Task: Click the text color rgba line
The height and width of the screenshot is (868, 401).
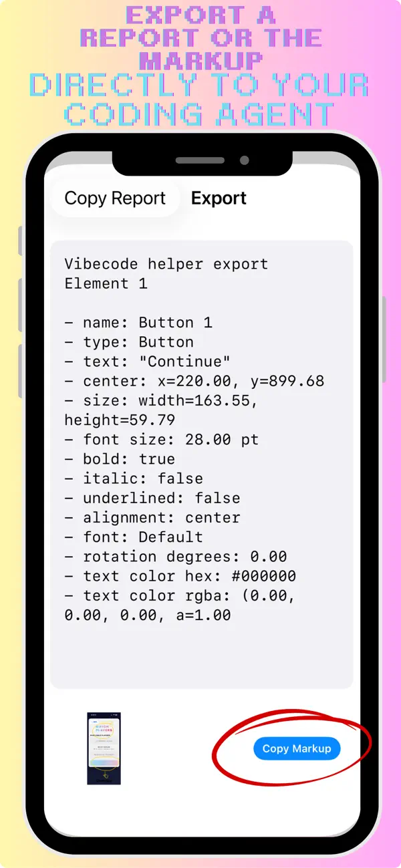Action: 179,595
